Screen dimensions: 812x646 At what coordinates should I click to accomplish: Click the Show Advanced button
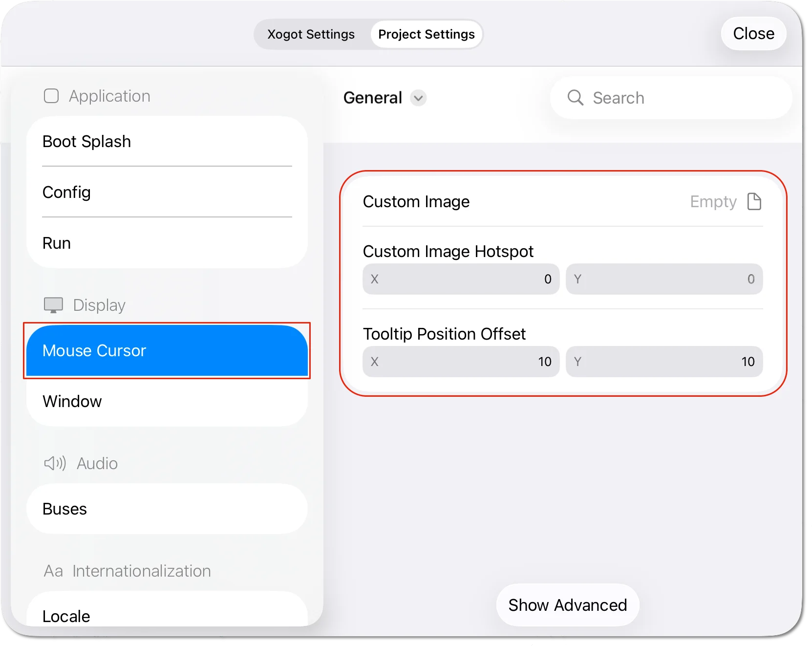[568, 605]
